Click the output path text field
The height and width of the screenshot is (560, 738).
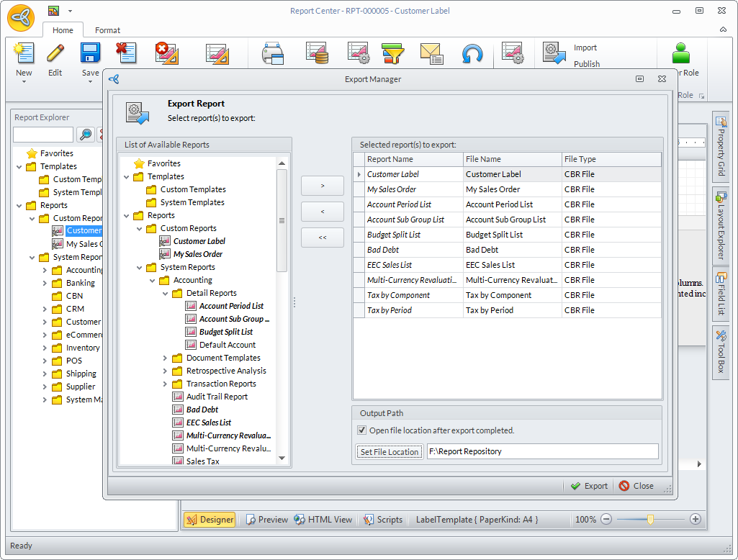542,451
